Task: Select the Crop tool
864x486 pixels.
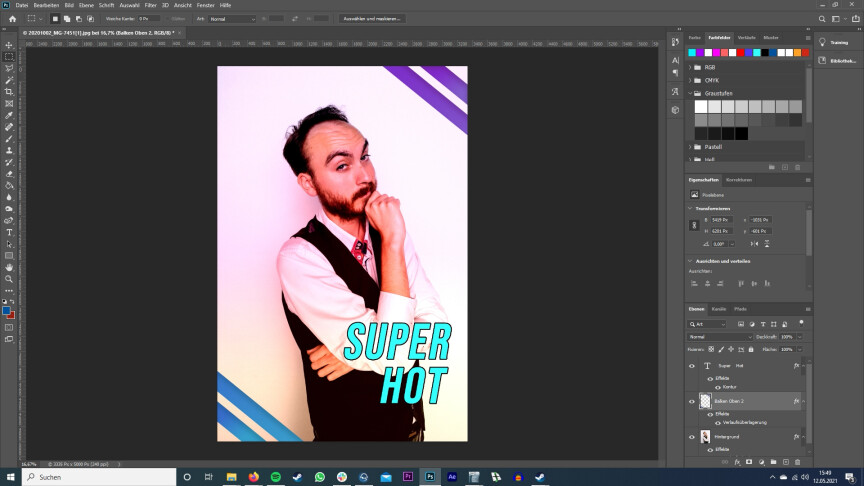Action: 9,92
